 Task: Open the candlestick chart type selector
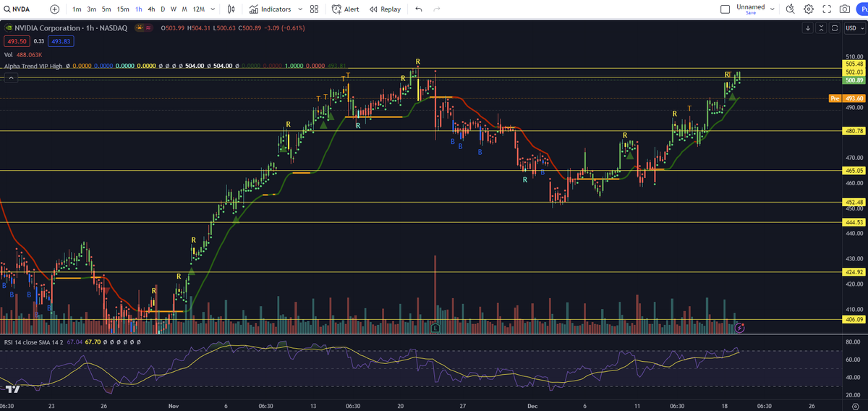[x=231, y=9]
